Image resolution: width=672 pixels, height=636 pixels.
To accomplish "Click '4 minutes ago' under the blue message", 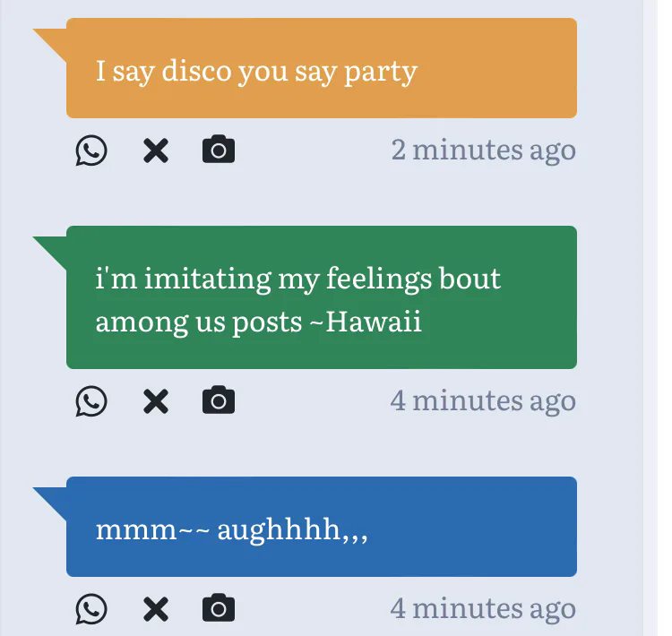I will [x=483, y=609].
